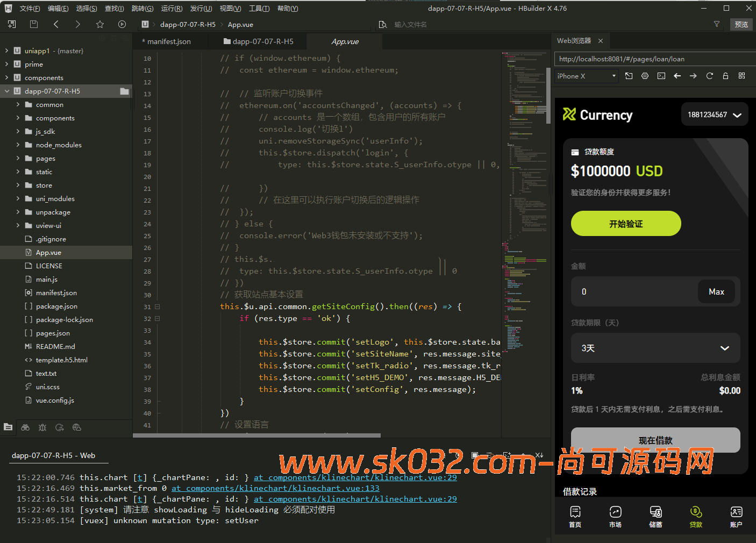Click the green 开始验证 button
The width and height of the screenshot is (756, 543).
click(x=625, y=224)
